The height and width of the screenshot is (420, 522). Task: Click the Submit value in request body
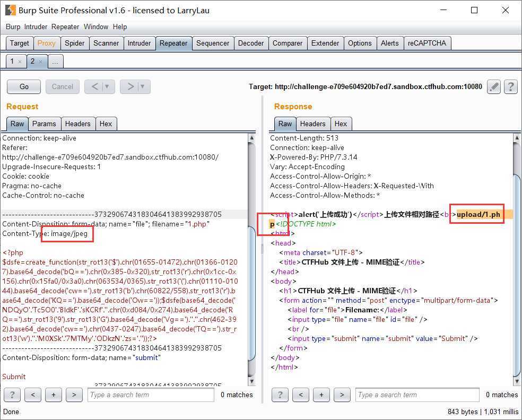14,377
